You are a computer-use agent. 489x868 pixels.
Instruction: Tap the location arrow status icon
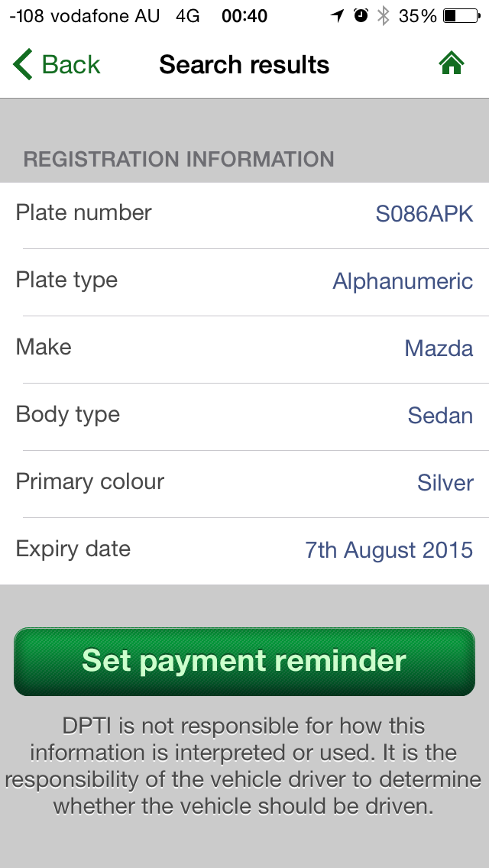(337, 15)
